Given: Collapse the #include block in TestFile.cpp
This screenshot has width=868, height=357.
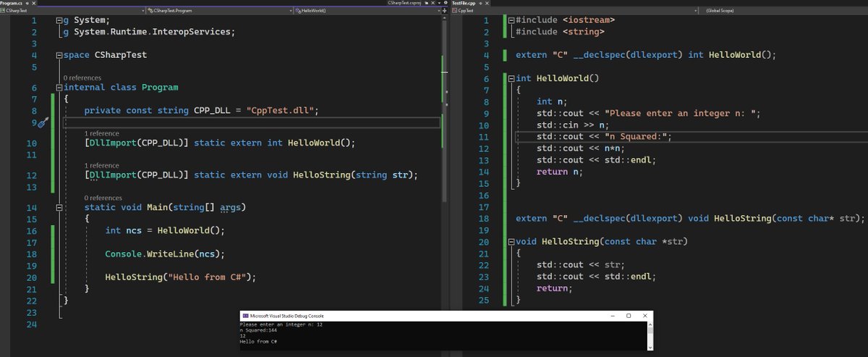Looking at the screenshot, I should click(x=511, y=20).
